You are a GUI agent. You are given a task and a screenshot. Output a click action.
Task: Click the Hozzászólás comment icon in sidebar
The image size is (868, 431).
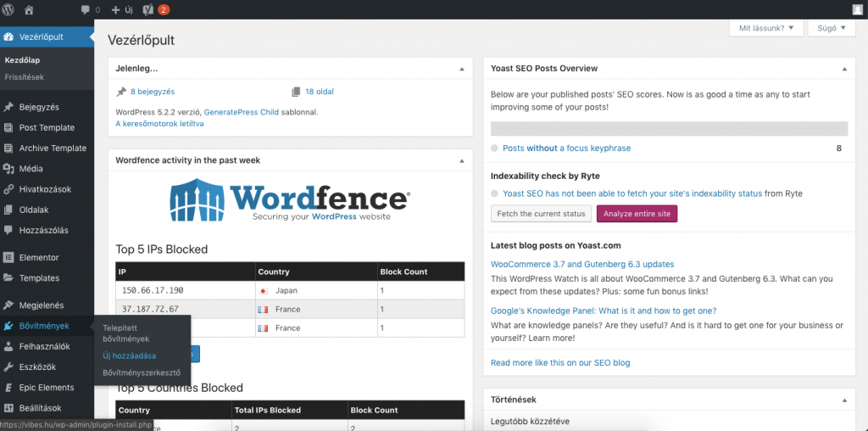[x=8, y=231]
